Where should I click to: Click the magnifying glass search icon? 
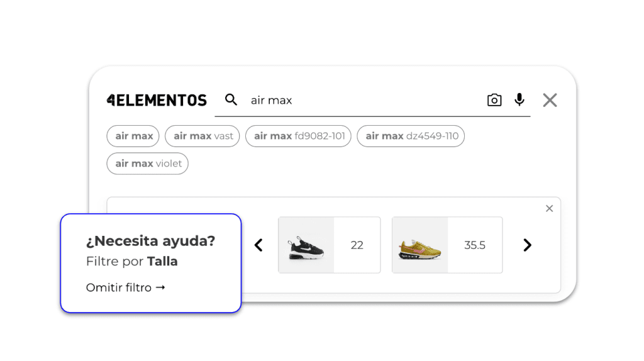[x=231, y=99]
